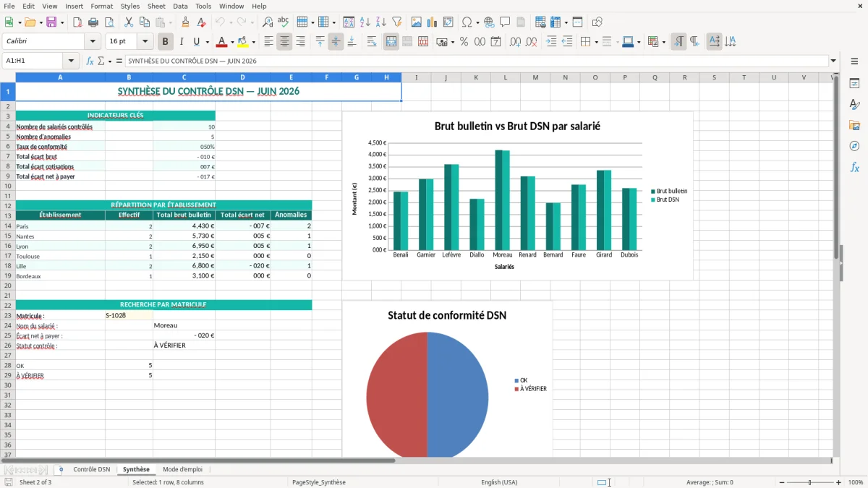This screenshot has height=488, width=868.
Task: Switch to the Mode d'emploi sheet tab
Action: (182, 469)
